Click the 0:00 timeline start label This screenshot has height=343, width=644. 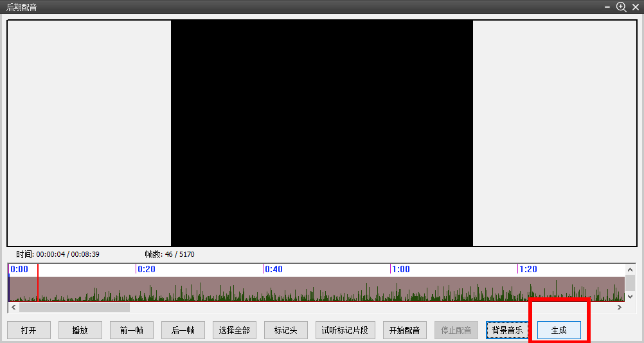(19, 270)
